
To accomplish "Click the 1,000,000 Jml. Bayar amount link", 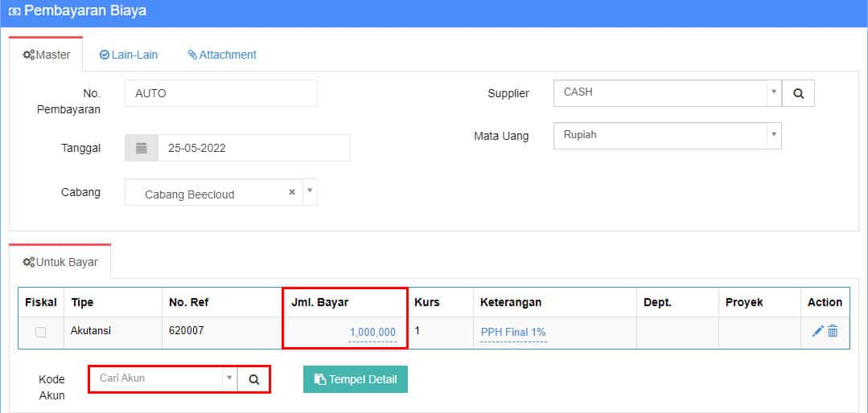I will (x=372, y=333).
